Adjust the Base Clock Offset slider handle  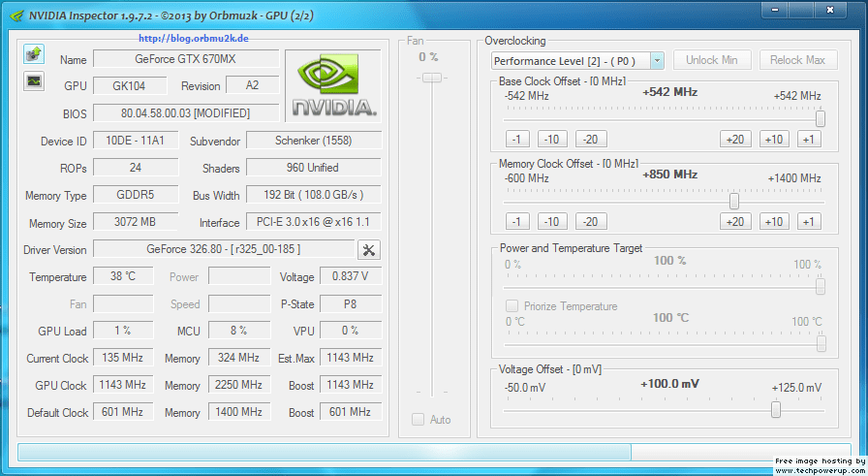click(821, 118)
